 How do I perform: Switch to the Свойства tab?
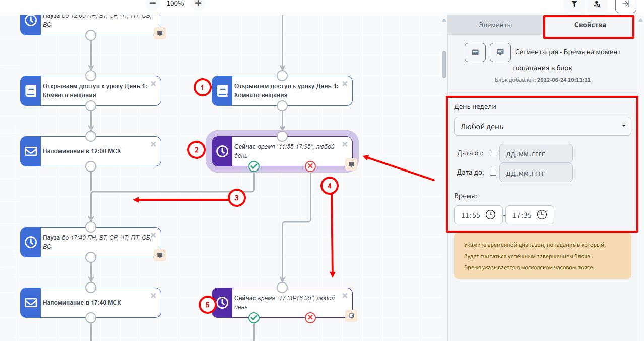590,25
